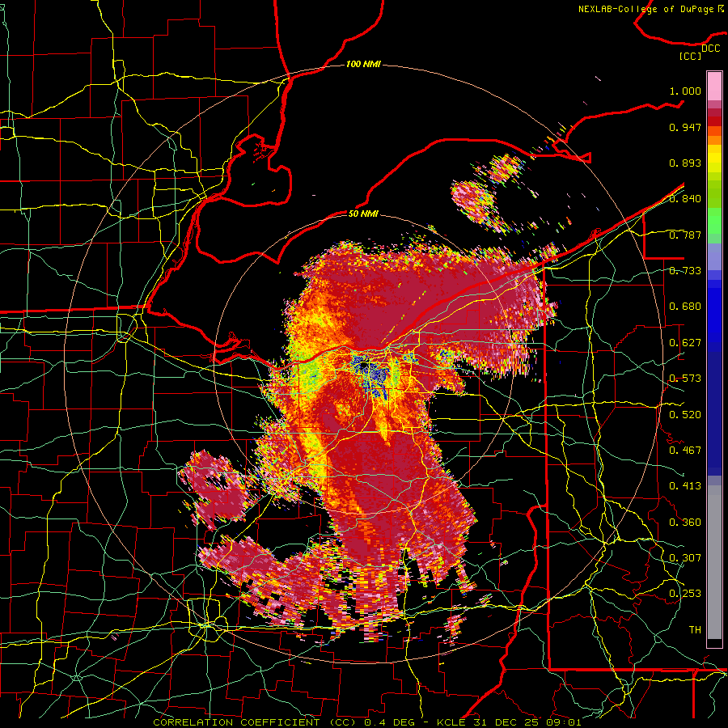Select the 0.573 scale value
The width and height of the screenshot is (728, 728).
point(685,379)
